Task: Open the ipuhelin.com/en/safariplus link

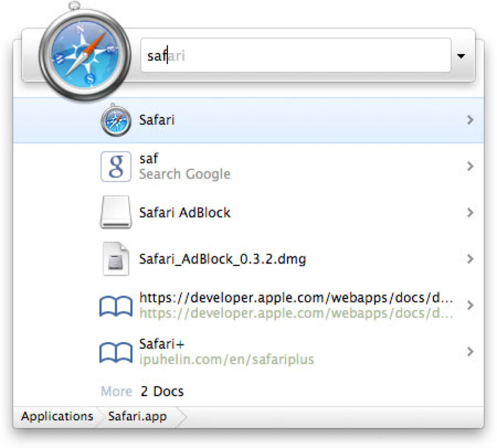Action: [x=226, y=360]
